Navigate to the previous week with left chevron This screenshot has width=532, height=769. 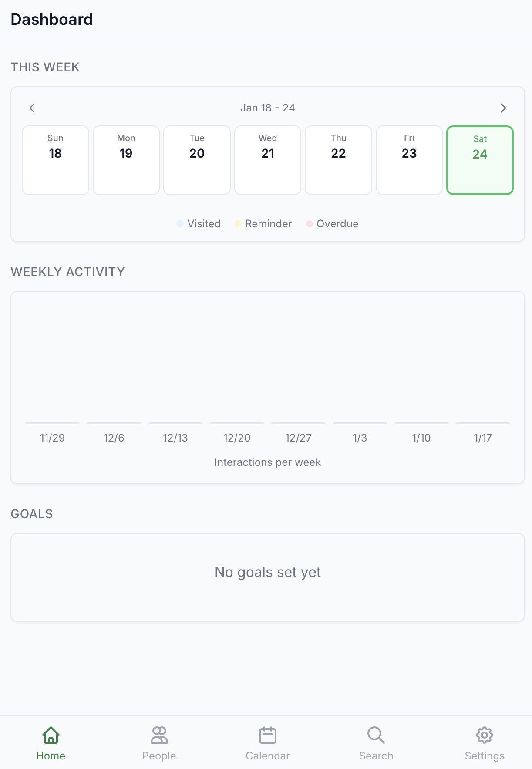tap(32, 108)
